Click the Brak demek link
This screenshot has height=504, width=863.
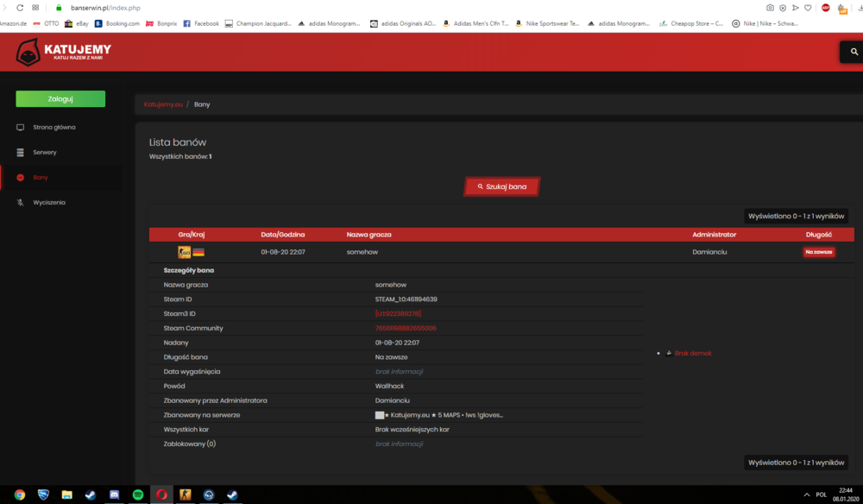(693, 353)
